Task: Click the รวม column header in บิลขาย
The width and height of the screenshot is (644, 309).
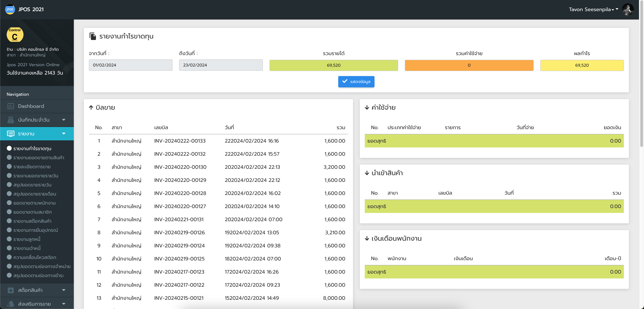Action: coord(341,127)
